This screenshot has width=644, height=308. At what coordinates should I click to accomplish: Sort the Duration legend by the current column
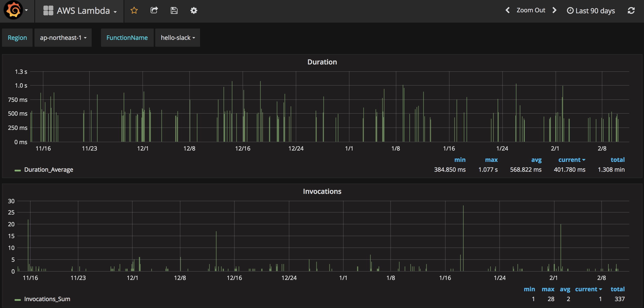(572, 160)
